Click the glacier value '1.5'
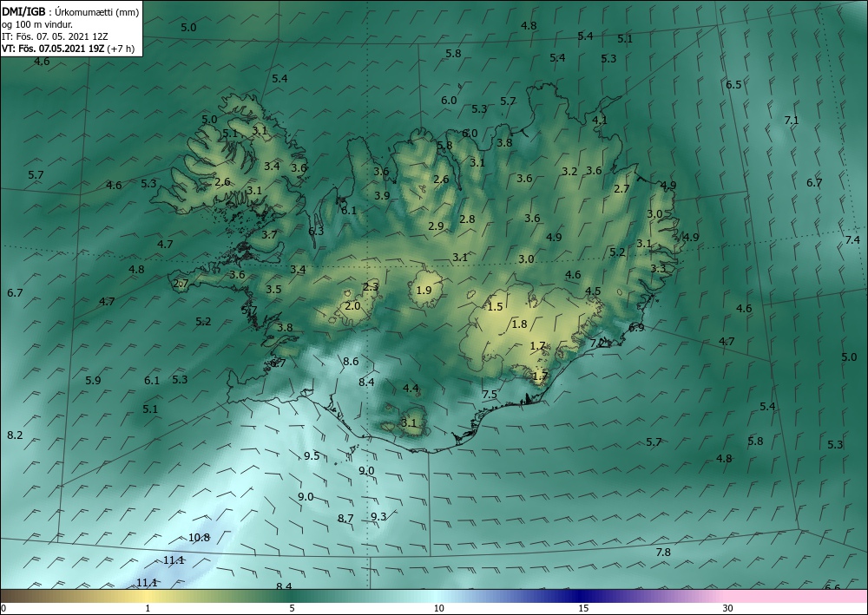 pyautogui.click(x=495, y=306)
